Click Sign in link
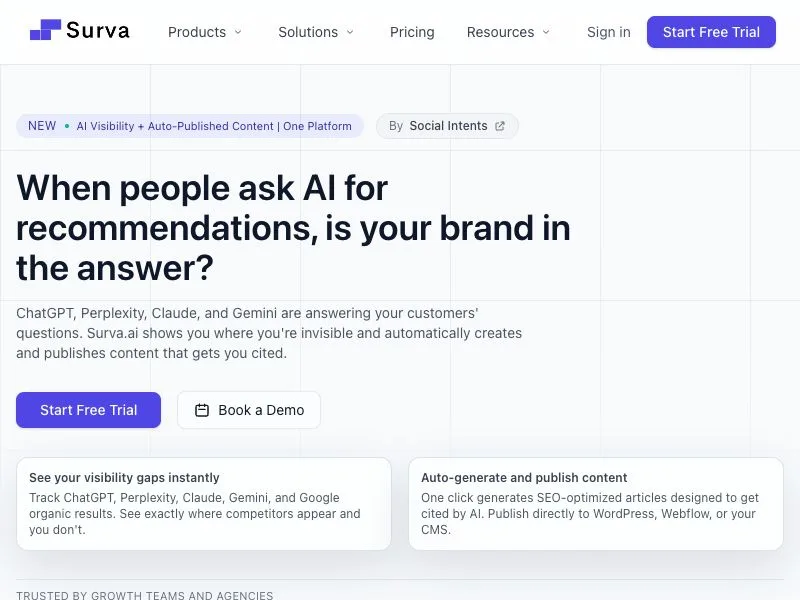 point(609,32)
